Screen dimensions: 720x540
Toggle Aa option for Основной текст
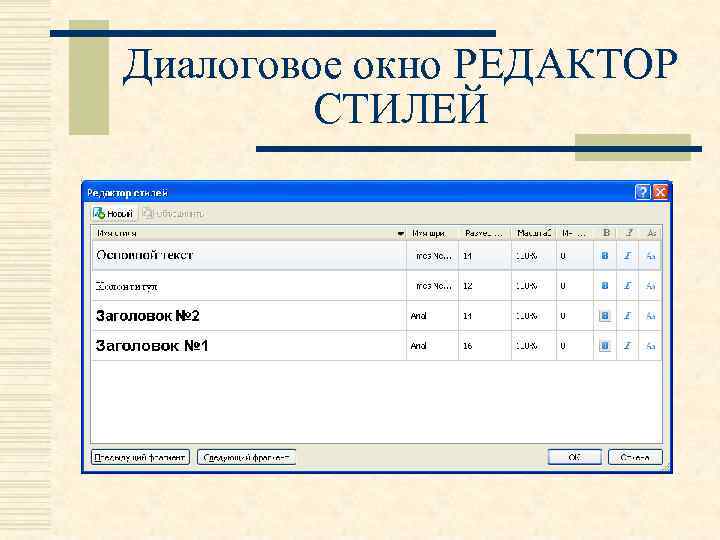[x=650, y=256]
